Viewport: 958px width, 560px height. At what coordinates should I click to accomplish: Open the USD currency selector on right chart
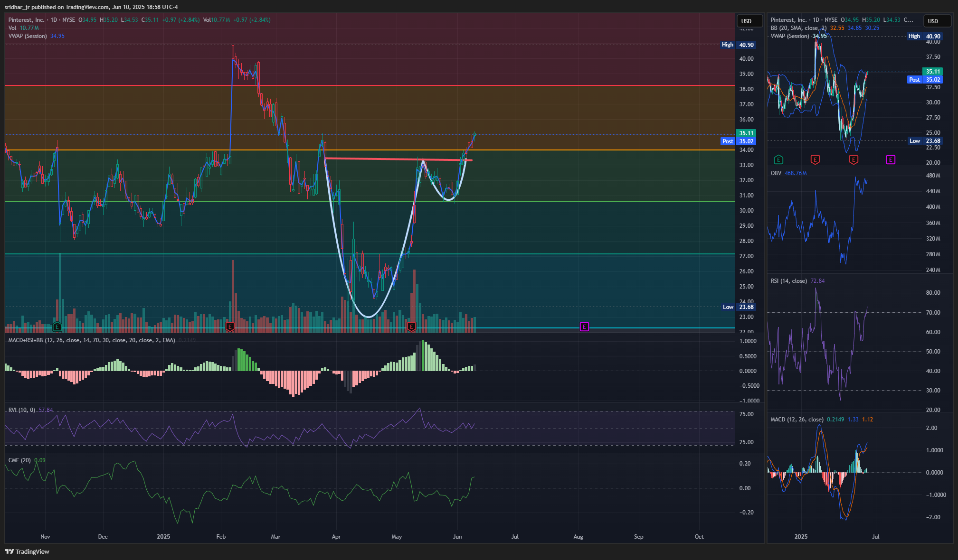point(937,21)
